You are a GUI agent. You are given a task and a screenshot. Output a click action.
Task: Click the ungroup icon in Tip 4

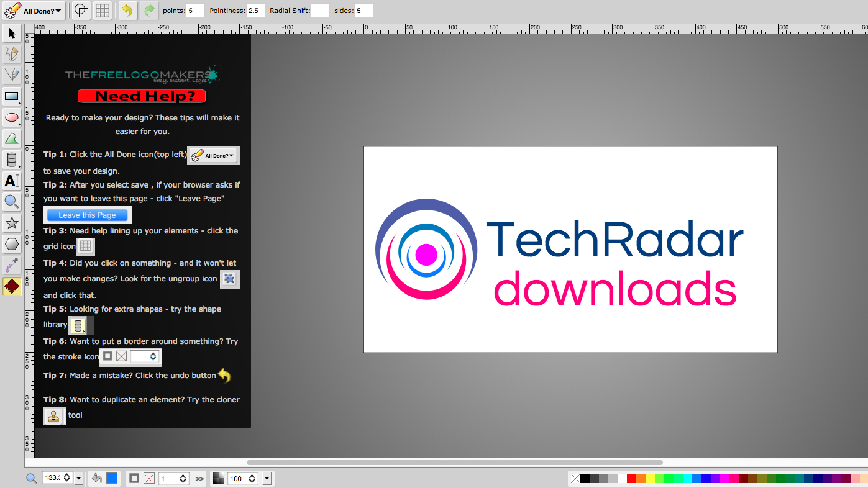click(230, 279)
